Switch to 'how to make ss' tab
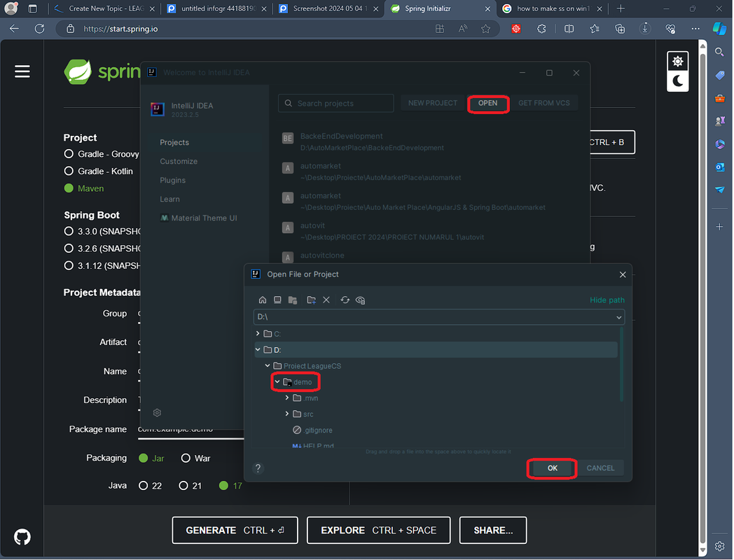This screenshot has height=560, width=734. click(x=553, y=8)
